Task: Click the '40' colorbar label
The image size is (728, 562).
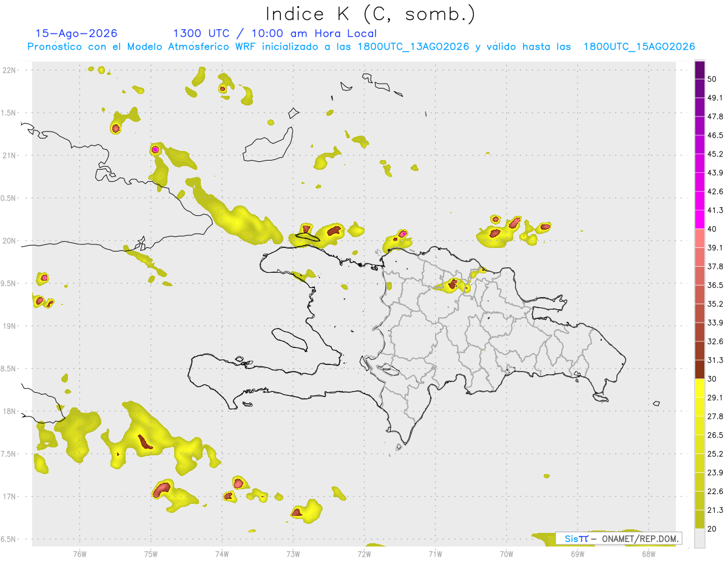Action: (712, 229)
